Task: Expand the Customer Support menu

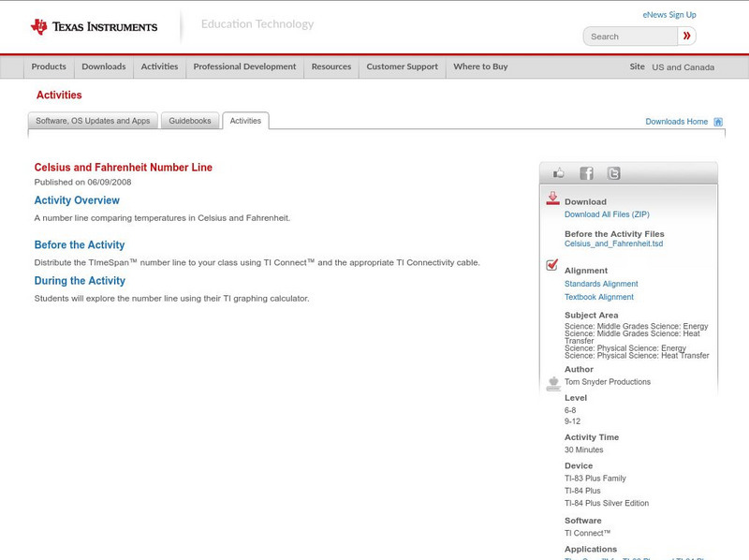Action: pos(402,66)
